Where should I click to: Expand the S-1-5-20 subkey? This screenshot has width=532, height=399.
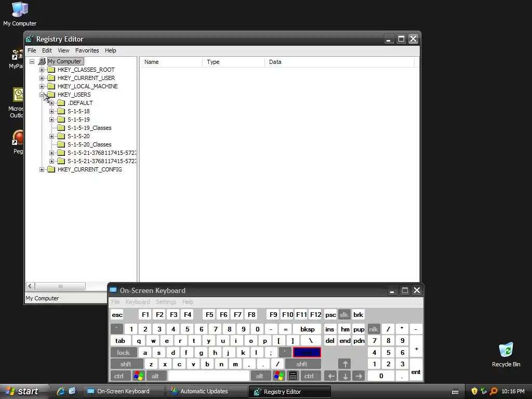[x=51, y=137]
